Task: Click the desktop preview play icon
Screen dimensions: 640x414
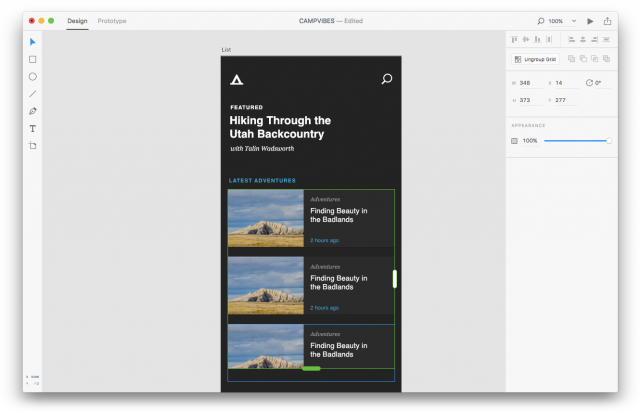Action: (x=590, y=21)
